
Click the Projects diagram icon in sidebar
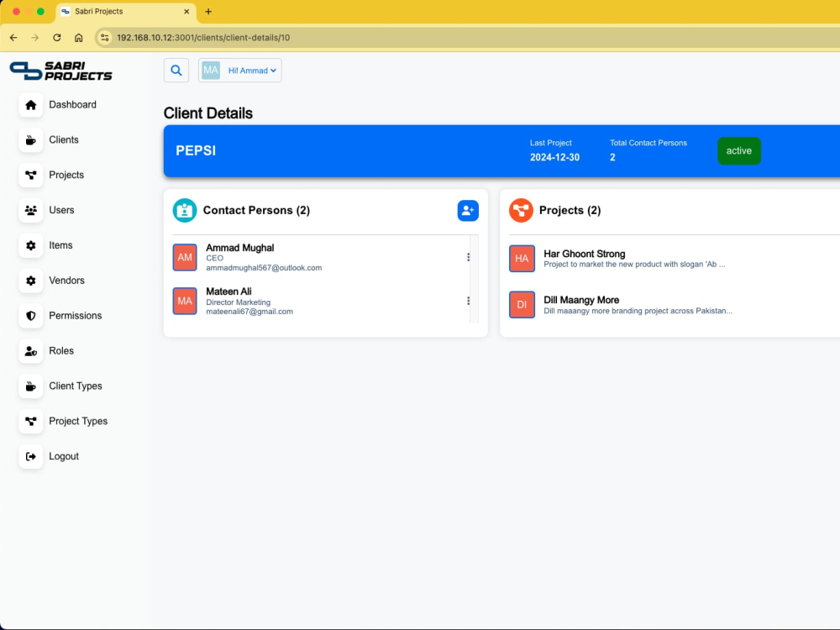pos(30,176)
